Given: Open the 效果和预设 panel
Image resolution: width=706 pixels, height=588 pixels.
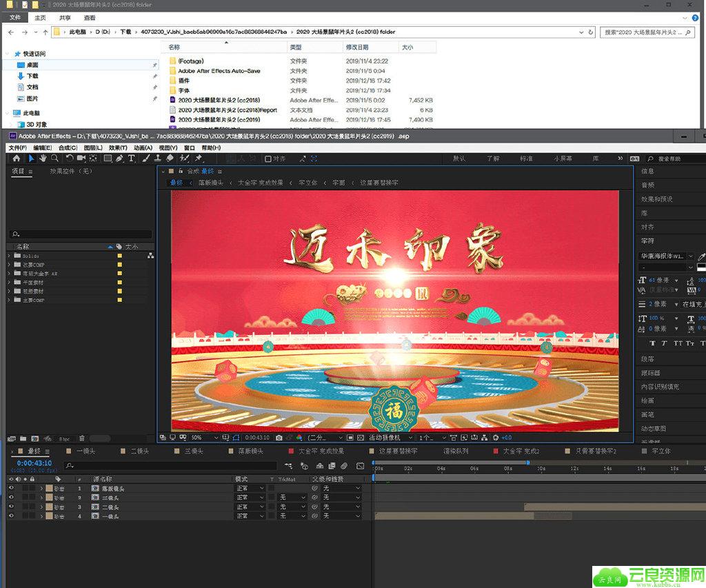Looking at the screenshot, I should tap(657, 199).
